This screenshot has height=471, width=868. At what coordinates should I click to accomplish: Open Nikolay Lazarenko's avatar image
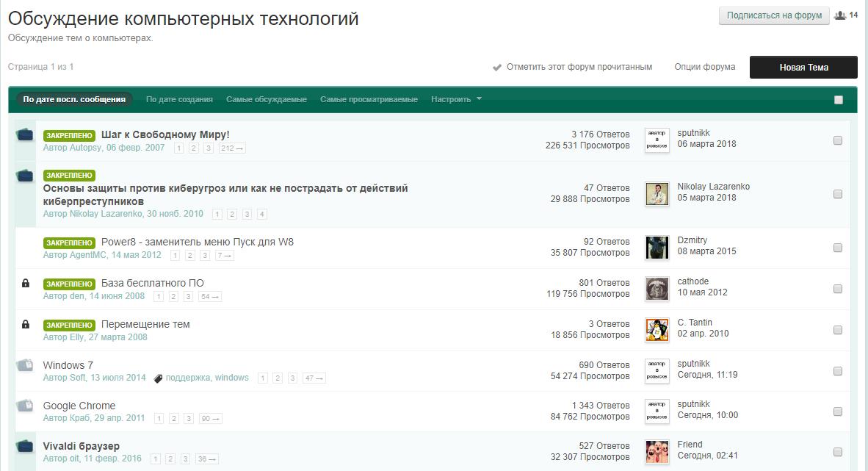pos(657,194)
